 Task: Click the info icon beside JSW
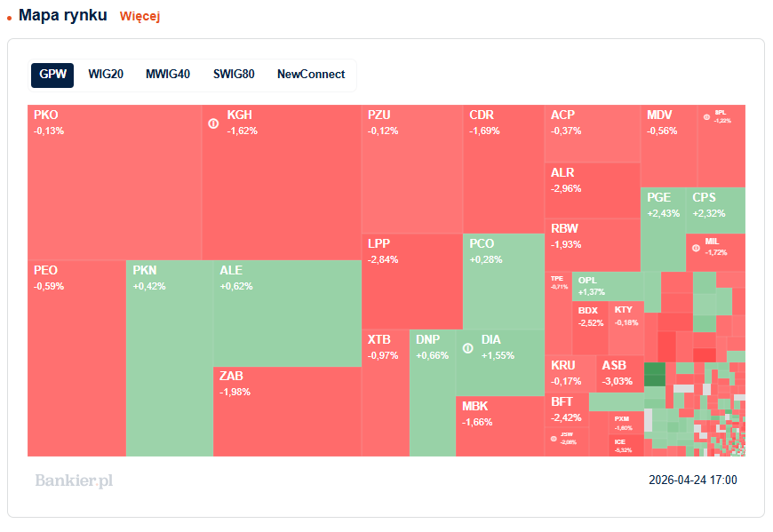pos(554,439)
